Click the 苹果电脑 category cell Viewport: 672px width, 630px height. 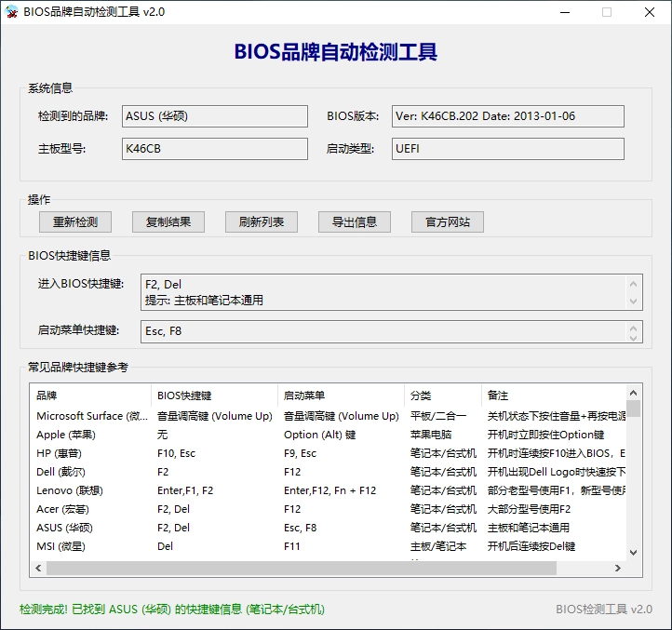[x=431, y=435]
